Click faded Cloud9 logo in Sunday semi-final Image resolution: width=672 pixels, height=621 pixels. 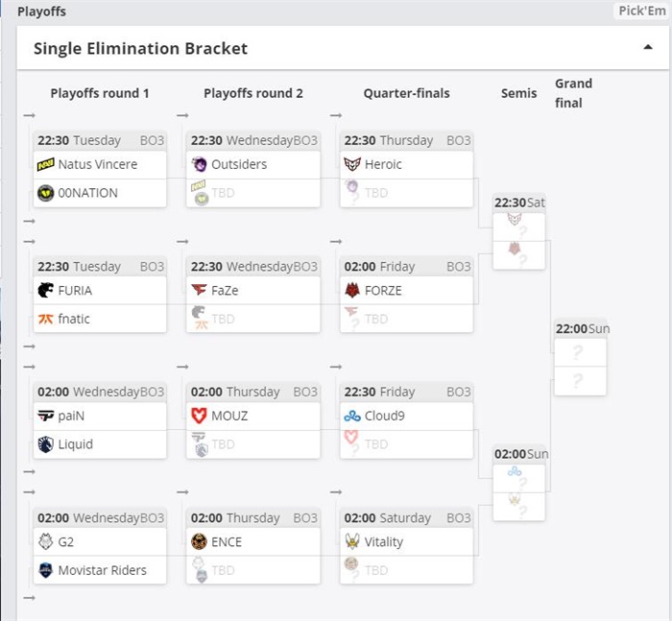[x=515, y=471]
